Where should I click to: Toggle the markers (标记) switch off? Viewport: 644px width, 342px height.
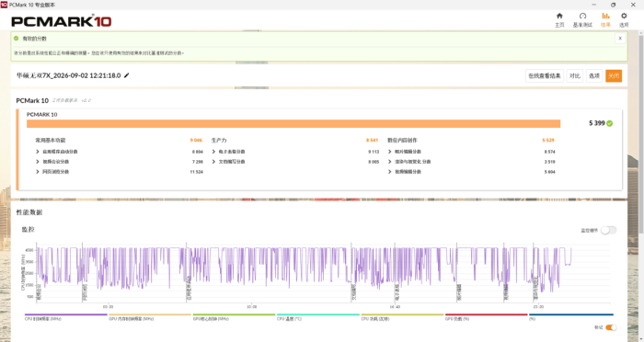[x=611, y=327]
